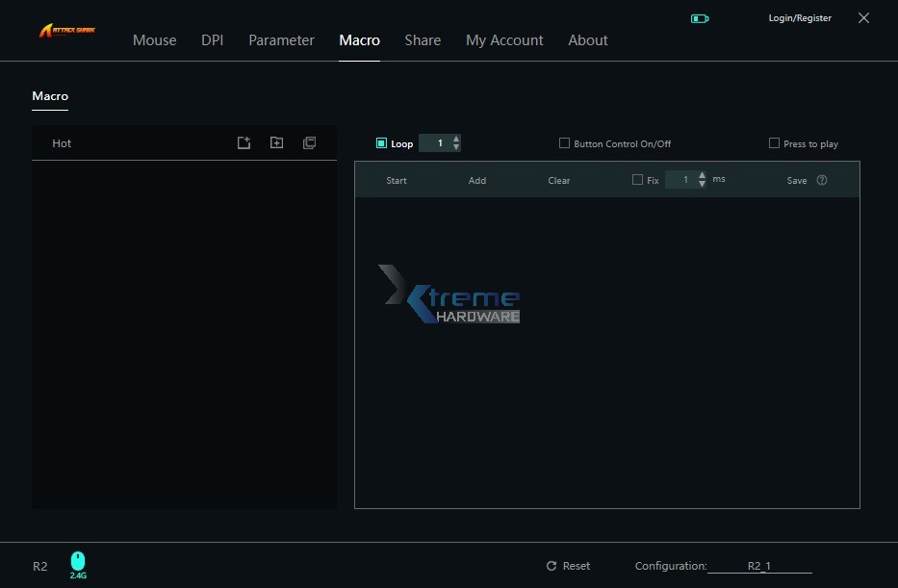898x588 pixels.
Task: Click the import macro plus-box icon
Action: (x=276, y=142)
